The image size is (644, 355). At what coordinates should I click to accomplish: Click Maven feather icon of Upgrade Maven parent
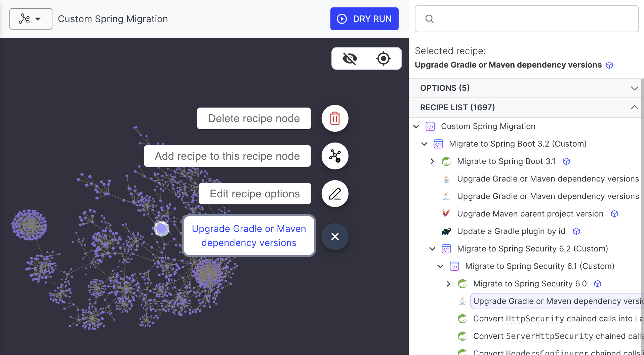coord(446,214)
